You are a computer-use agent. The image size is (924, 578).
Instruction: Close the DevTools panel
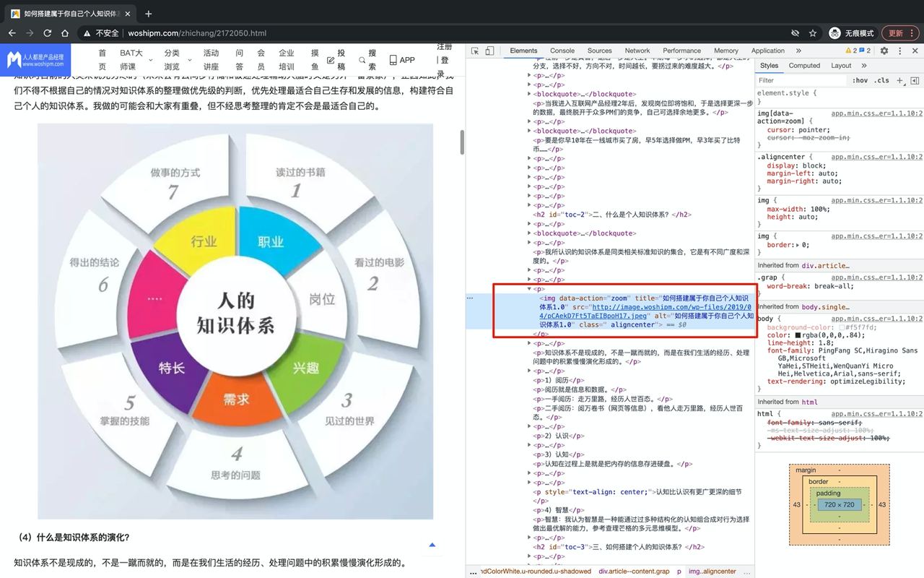click(x=914, y=51)
